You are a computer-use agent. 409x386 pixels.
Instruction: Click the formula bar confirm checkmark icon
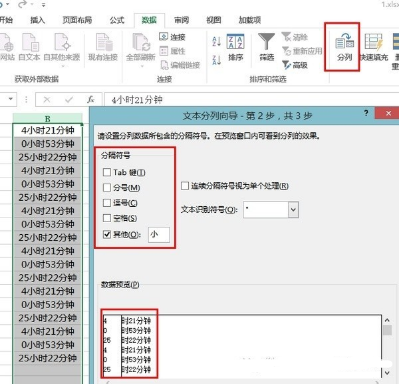click(x=69, y=99)
